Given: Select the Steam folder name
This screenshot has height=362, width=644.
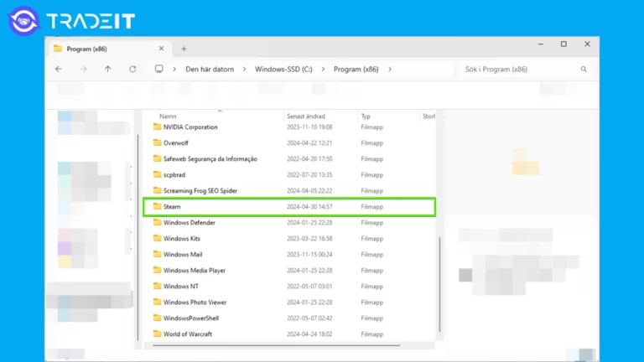Looking at the screenshot, I should (x=172, y=206).
